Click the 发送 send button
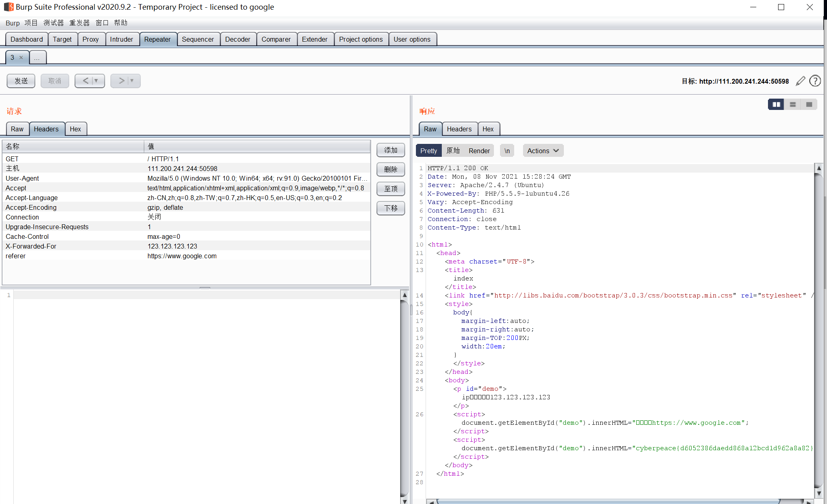The height and width of the screenshot is (504, 827). pos(21,81)
